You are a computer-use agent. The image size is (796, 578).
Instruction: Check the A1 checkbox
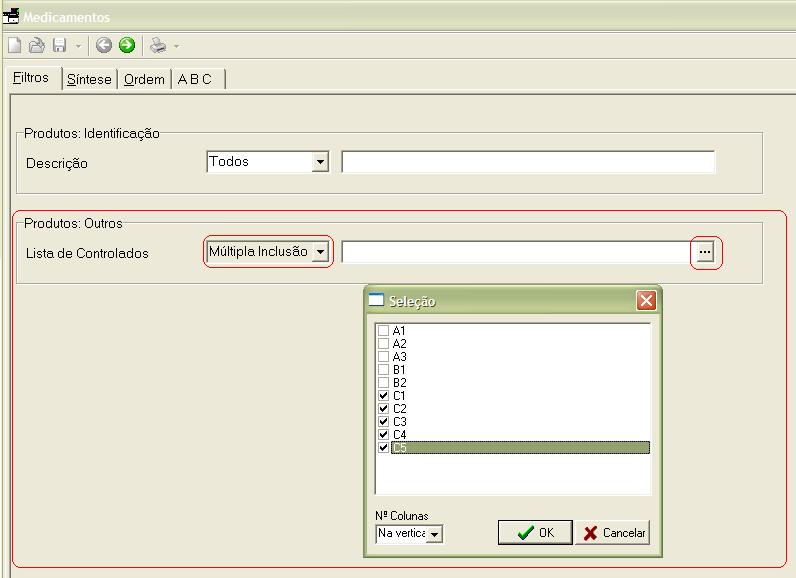click(383, 330)
